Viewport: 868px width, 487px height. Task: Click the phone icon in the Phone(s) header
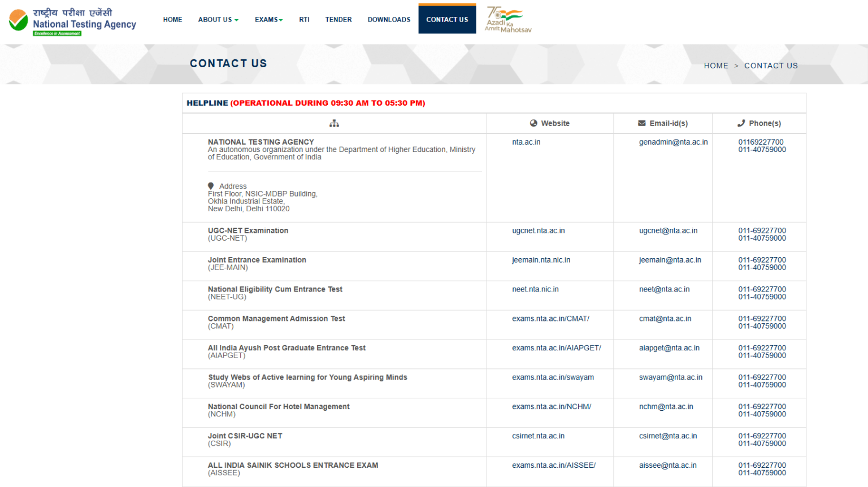click(741, 123)
